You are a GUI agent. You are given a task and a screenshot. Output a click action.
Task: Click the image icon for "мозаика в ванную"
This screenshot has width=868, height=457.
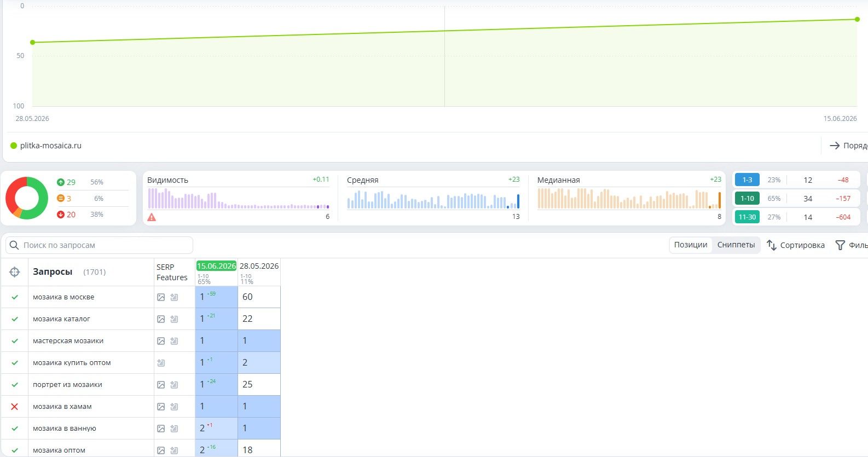(x=161, y=429)
